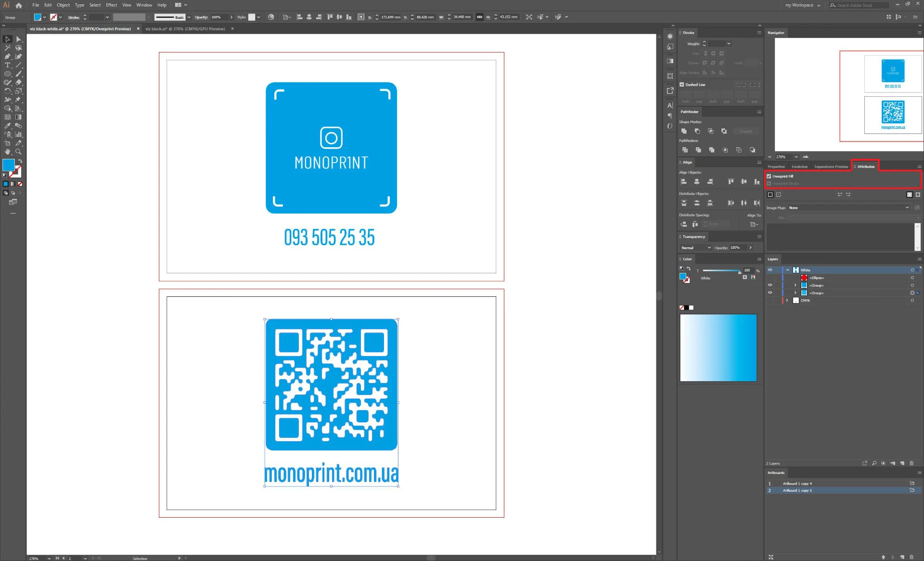Select the Zoom tool
Viewport: 924px width, 561px height.
18,152
